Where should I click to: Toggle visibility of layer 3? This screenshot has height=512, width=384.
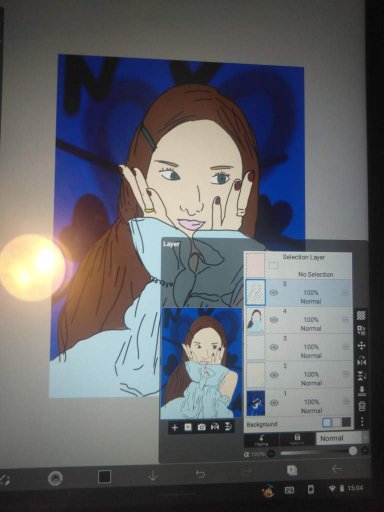coord(274,347)
